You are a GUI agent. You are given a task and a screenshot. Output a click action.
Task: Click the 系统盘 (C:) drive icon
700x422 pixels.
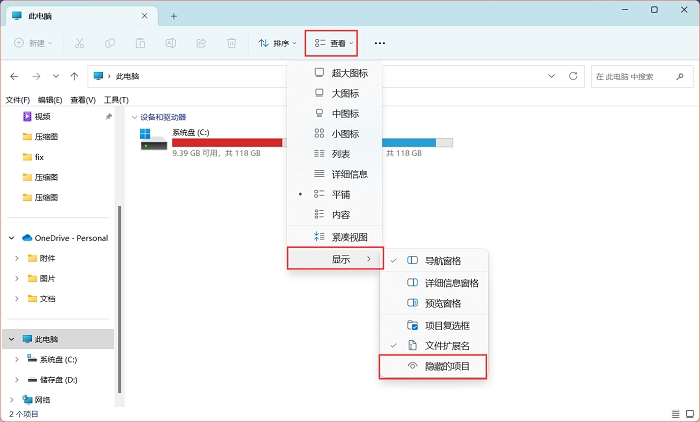[153, 139]
